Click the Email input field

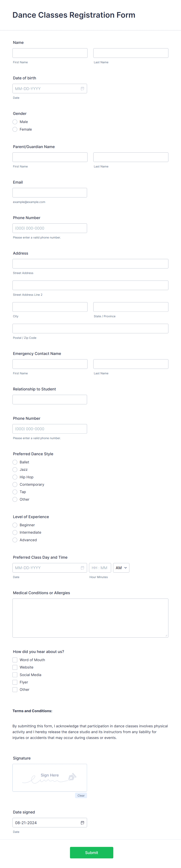[50, 192]
